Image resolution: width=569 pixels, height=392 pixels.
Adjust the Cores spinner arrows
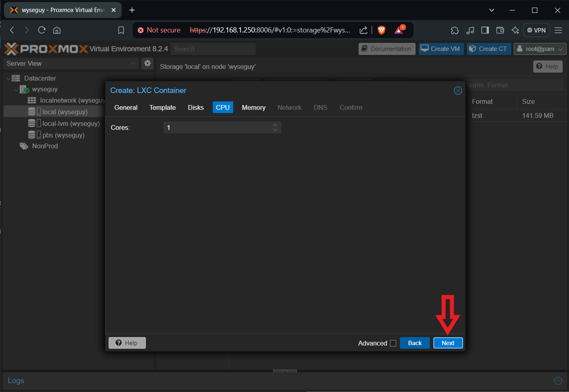point(275,127)
